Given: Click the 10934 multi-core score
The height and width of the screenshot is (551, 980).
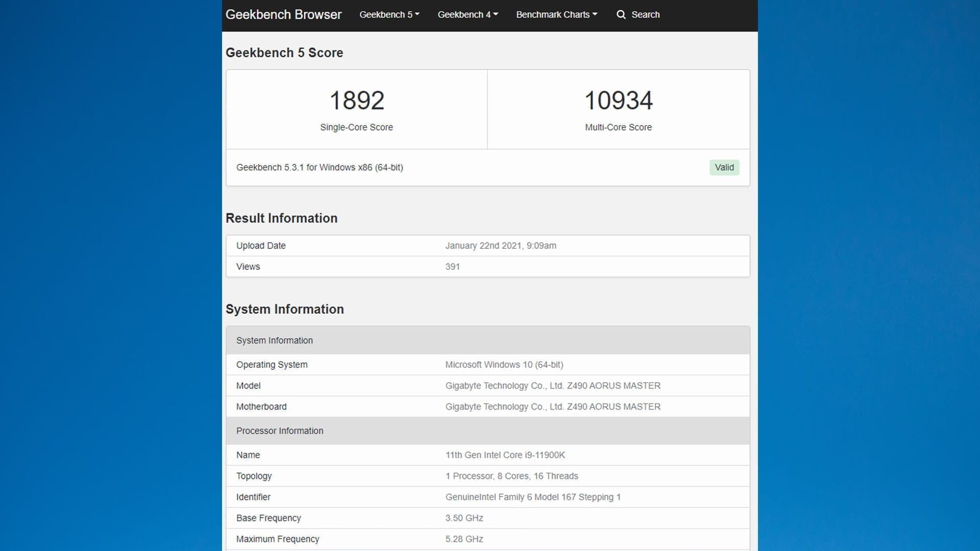Looking at the screenshot, I should (618, 101).
